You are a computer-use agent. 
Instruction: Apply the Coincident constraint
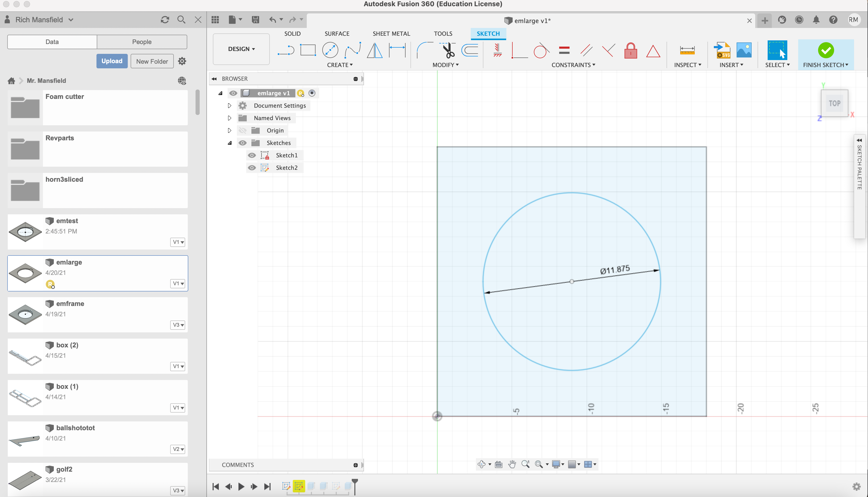pos(519,50)
